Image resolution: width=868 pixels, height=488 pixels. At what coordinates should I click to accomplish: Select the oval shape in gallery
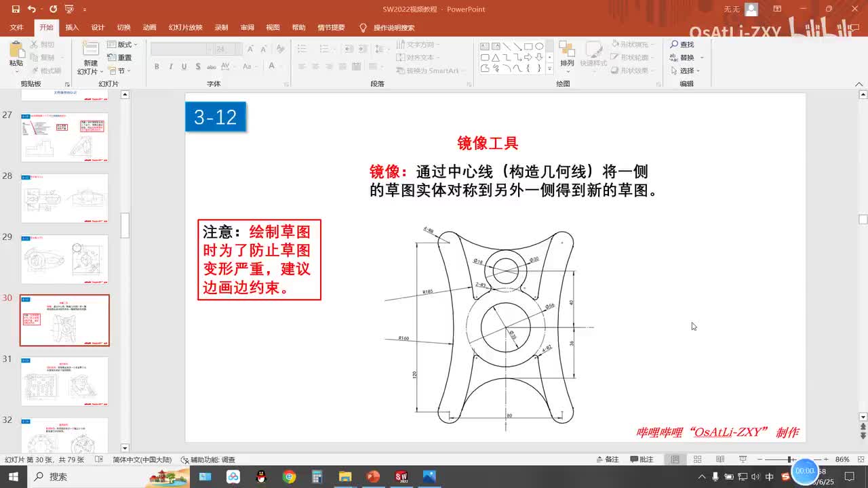point(539,47)
